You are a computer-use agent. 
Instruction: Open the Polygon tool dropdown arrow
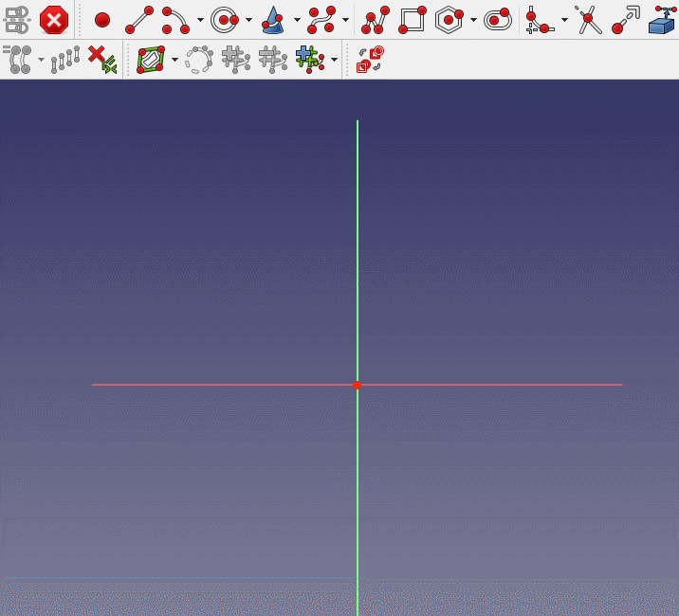pyautogui.click(x=473, y=20)
